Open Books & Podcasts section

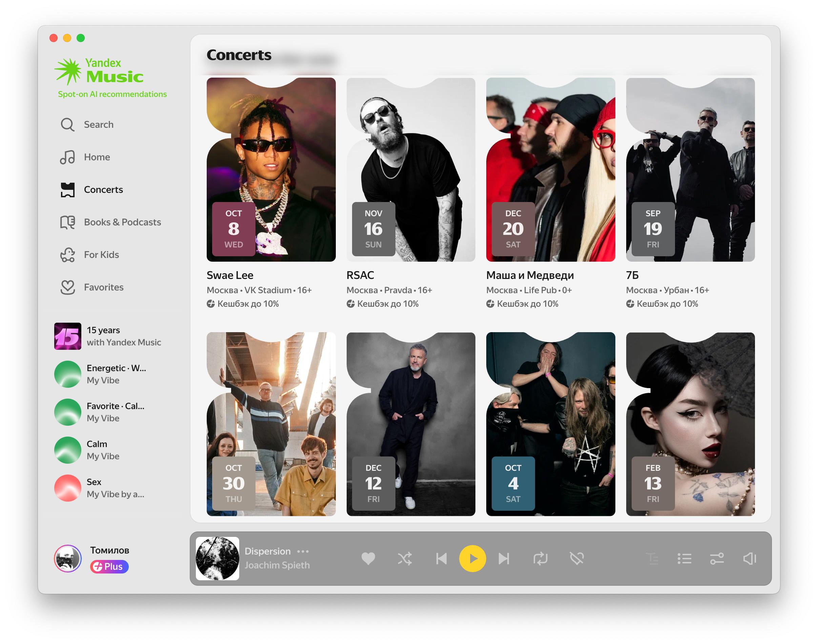click(x=123, y=222)
